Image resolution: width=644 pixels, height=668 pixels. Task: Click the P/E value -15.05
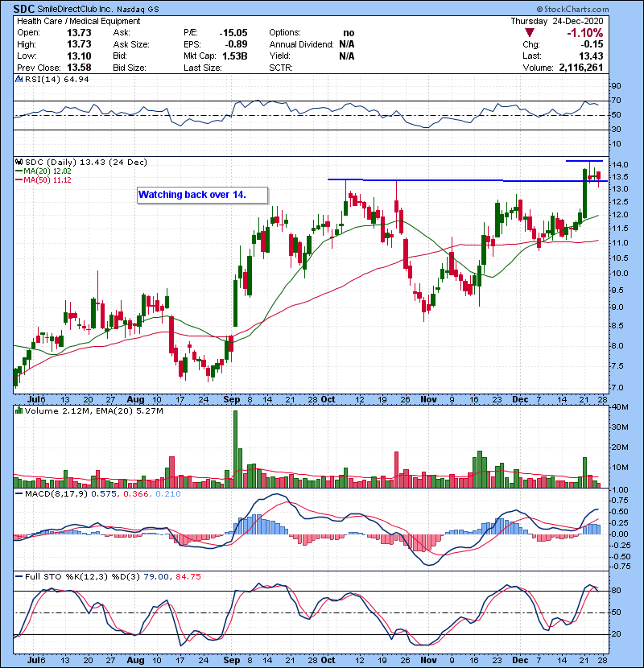click(x=233, y=33)
